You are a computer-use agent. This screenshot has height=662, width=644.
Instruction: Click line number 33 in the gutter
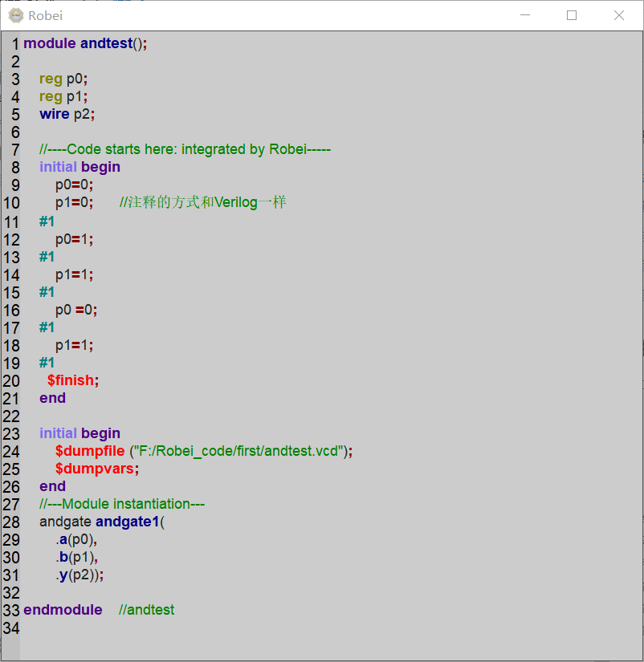11,610
